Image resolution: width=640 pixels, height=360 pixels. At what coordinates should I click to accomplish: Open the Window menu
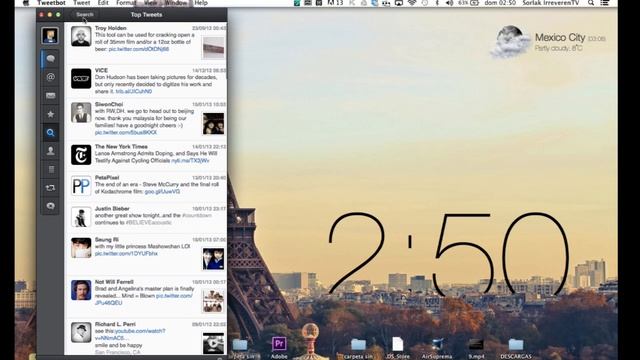[x=176, y=3]
